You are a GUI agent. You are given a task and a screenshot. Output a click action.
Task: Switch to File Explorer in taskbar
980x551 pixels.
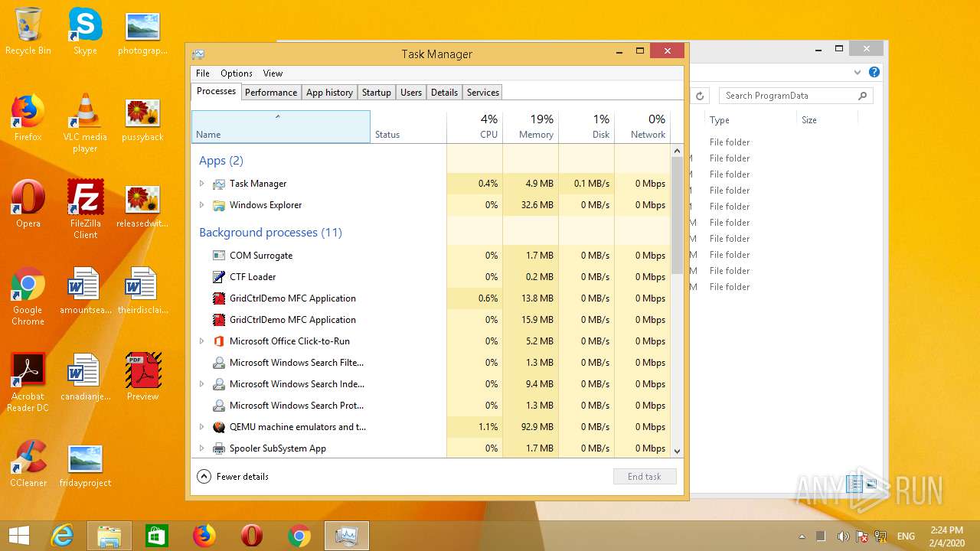tap(109, 536)
